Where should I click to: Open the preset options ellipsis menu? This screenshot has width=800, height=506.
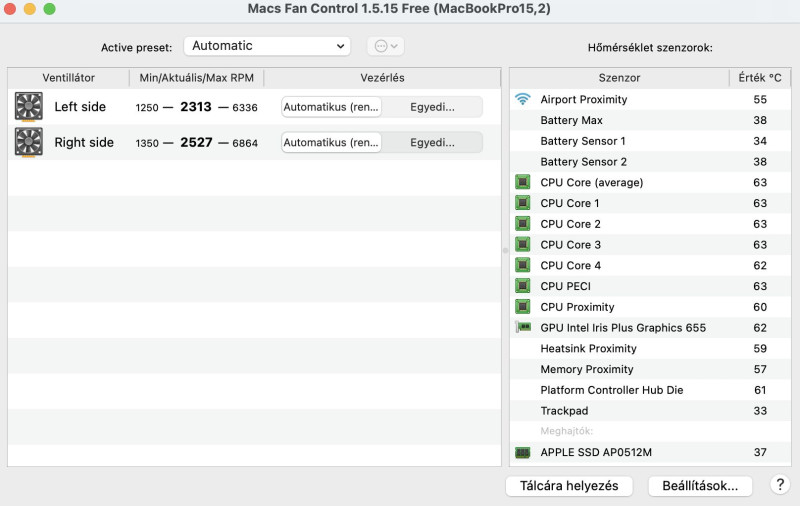click(x=386, y=46)
